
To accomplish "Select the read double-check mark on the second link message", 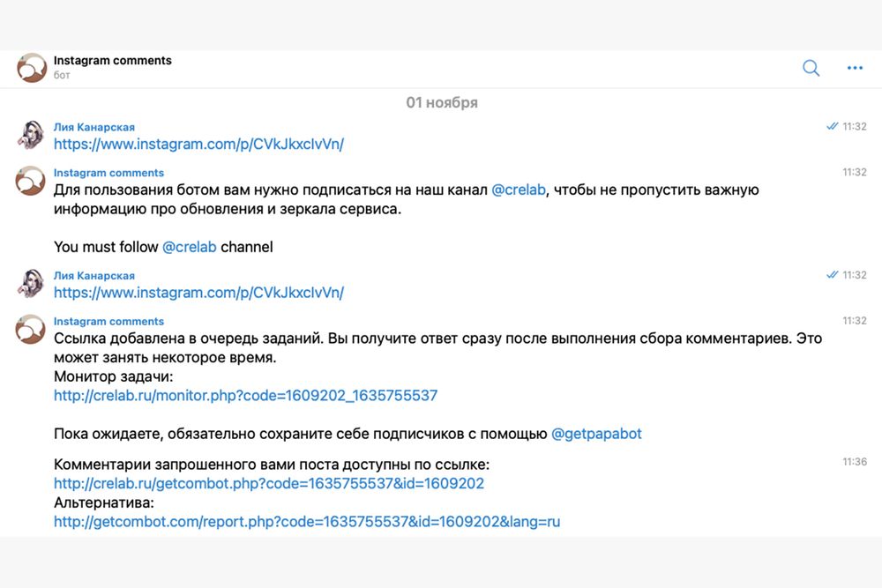I will [x=832, y=275].
